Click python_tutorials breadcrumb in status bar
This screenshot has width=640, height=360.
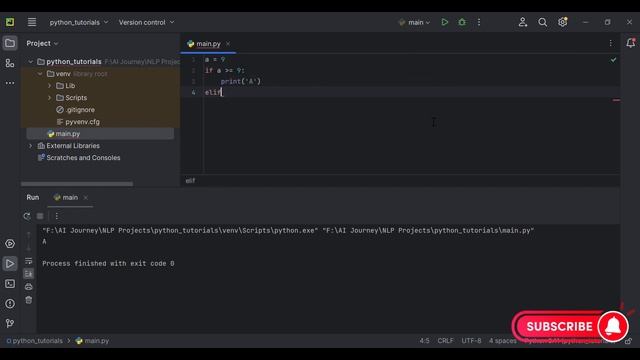(34, 341)
